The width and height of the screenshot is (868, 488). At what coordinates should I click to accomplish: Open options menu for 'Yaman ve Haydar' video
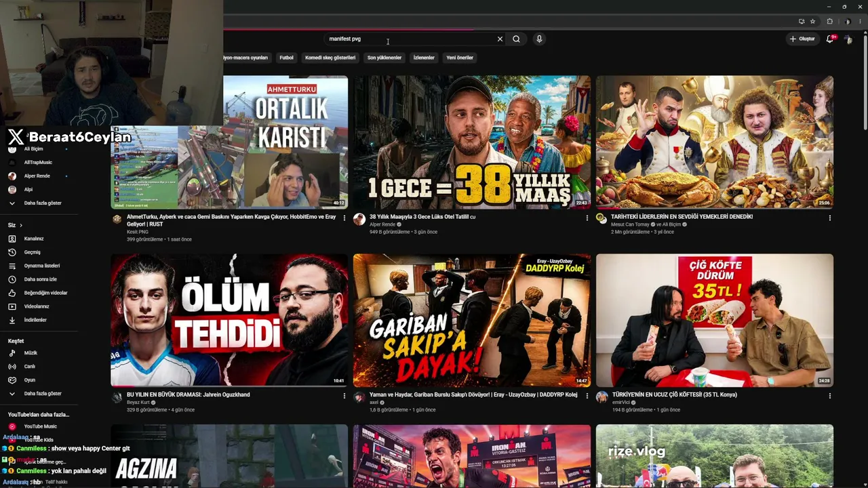pos(587,396)
